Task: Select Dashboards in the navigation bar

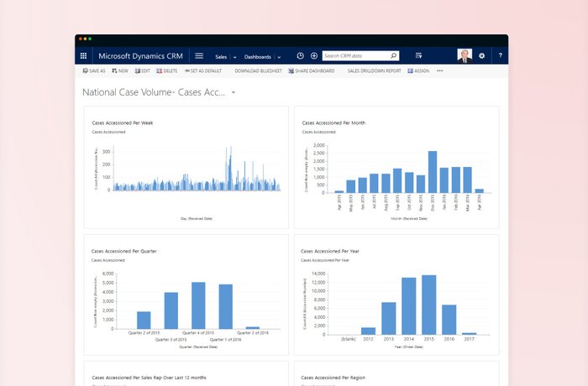Action: [x=257, y=56]
